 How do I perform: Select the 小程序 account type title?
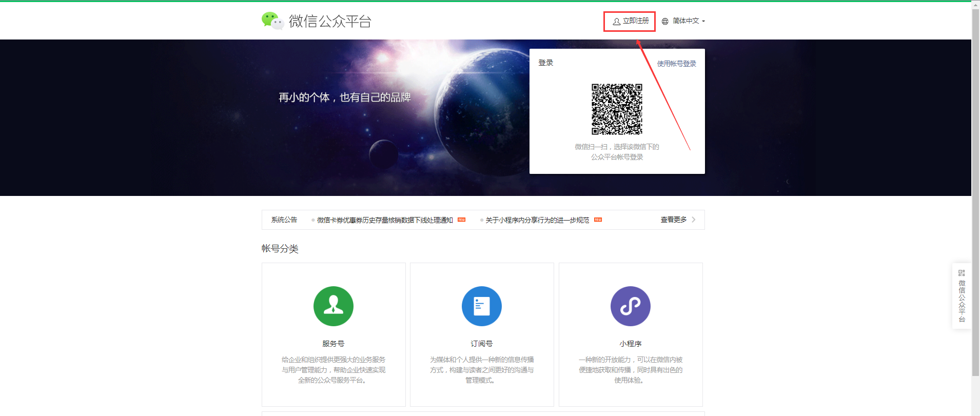pos(630,344)
